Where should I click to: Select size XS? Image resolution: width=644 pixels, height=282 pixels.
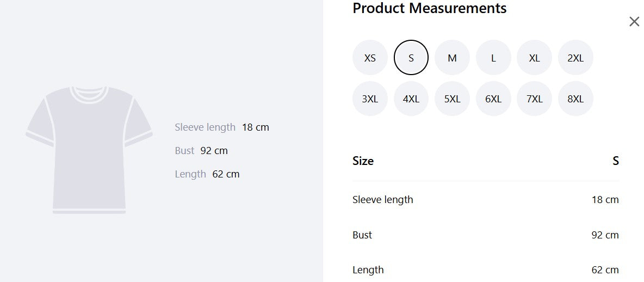pyautogui.click(x=370, y=58)
